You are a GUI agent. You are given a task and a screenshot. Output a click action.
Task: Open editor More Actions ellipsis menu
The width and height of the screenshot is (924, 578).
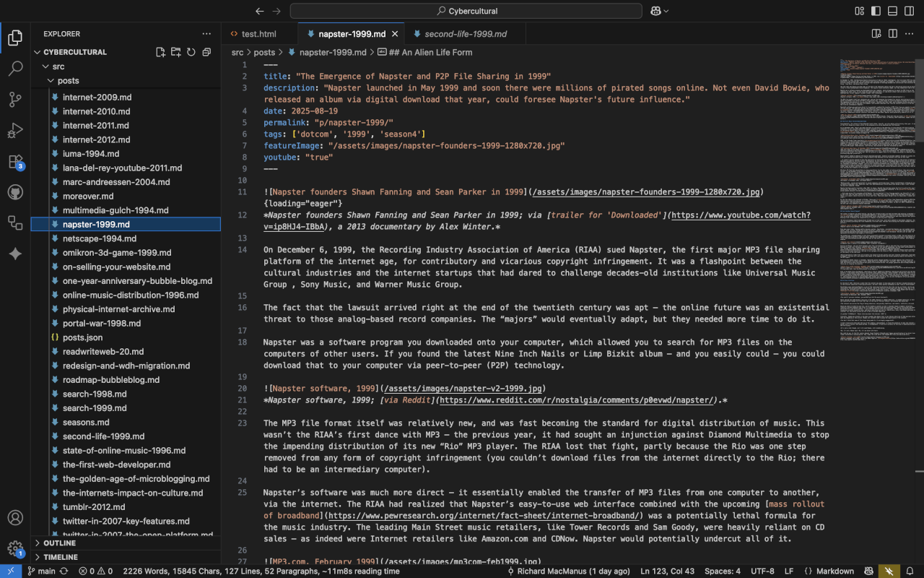pos(909,34)
